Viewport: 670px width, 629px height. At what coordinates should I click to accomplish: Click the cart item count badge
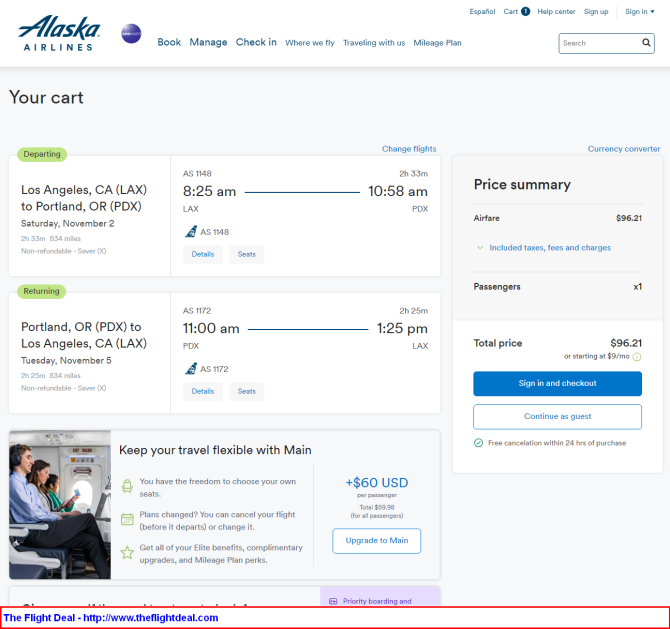pos(526,12)
